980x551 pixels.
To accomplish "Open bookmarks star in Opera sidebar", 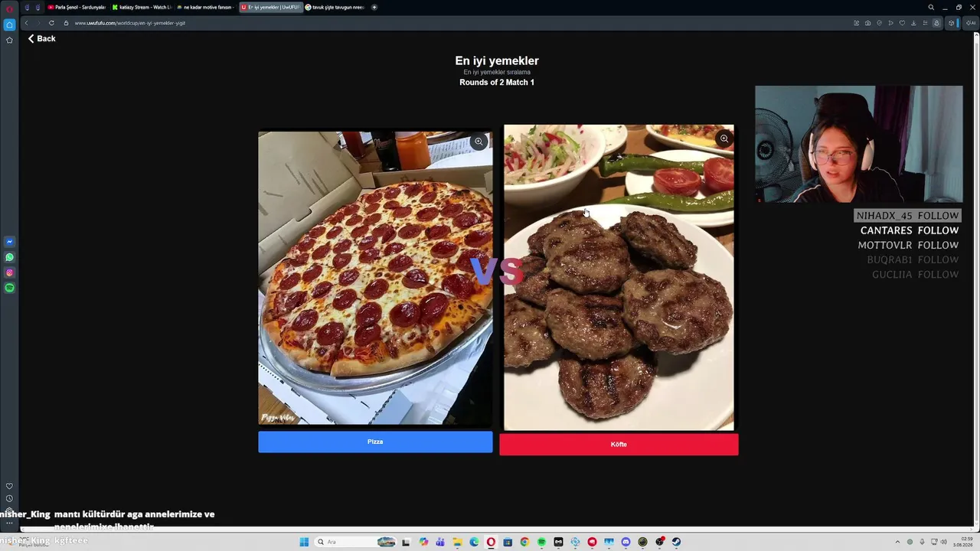I will pos(9,40).
